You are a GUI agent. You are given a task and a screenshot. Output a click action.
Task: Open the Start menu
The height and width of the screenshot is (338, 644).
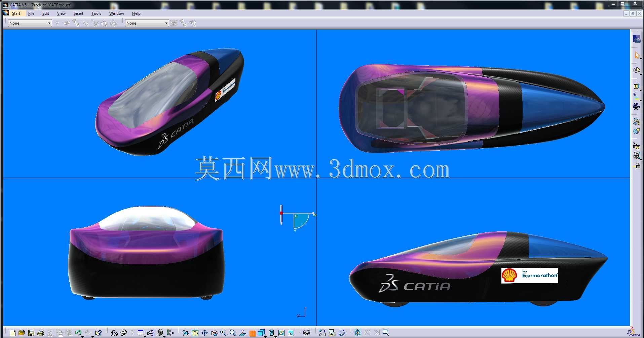tap(16, 13)
